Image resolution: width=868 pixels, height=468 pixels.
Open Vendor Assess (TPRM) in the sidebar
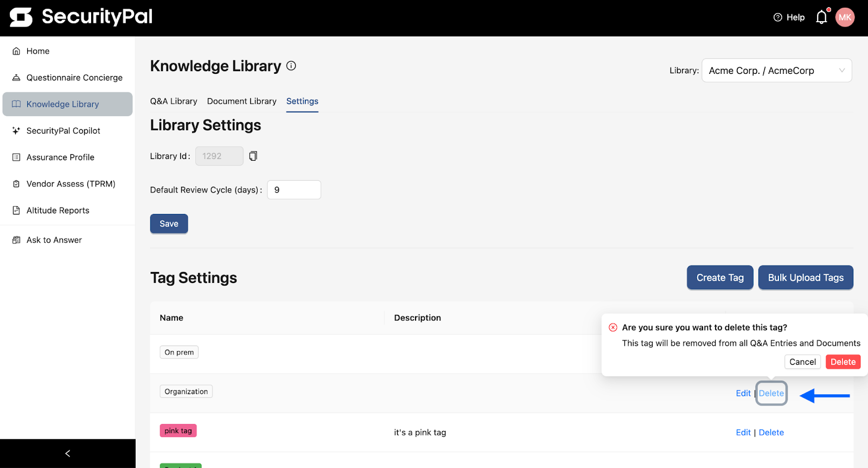pyautogui.click(x=67, y=184)
